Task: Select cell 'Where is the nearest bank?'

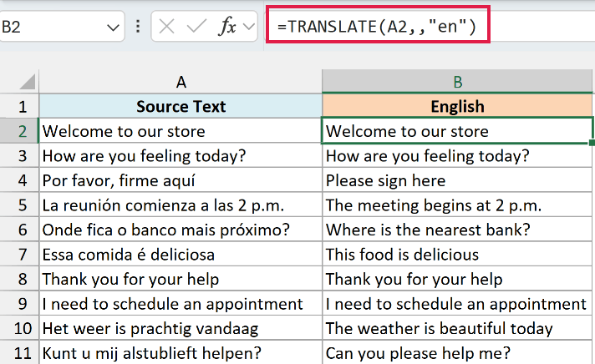Action: point(457,230)
